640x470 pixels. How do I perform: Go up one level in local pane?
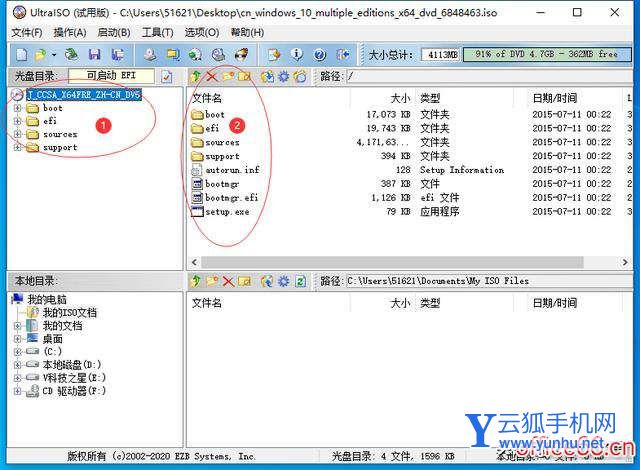(x=196, y=281)
